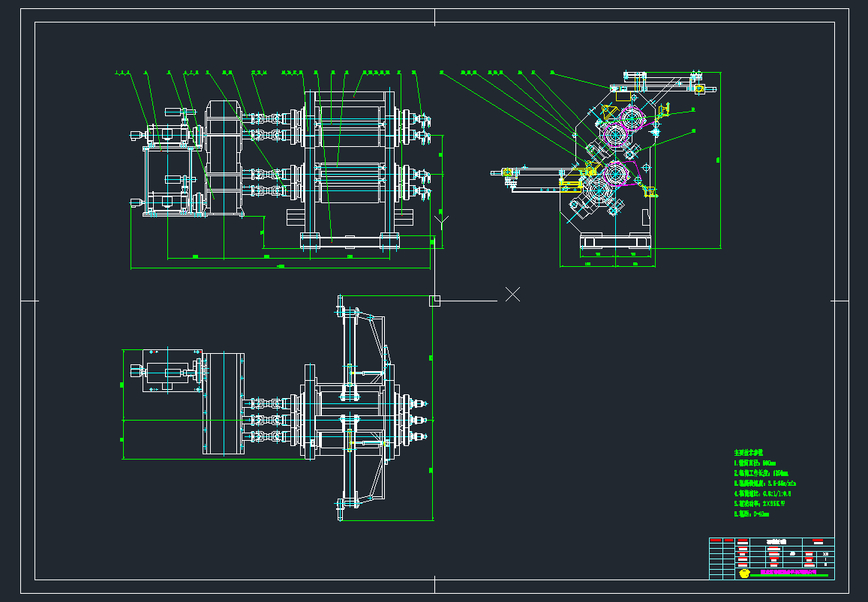Image resolution: width=868 pixels, height=602 pixels.
Task: Select the small square origin marker
Action: [x=434, y=301]
